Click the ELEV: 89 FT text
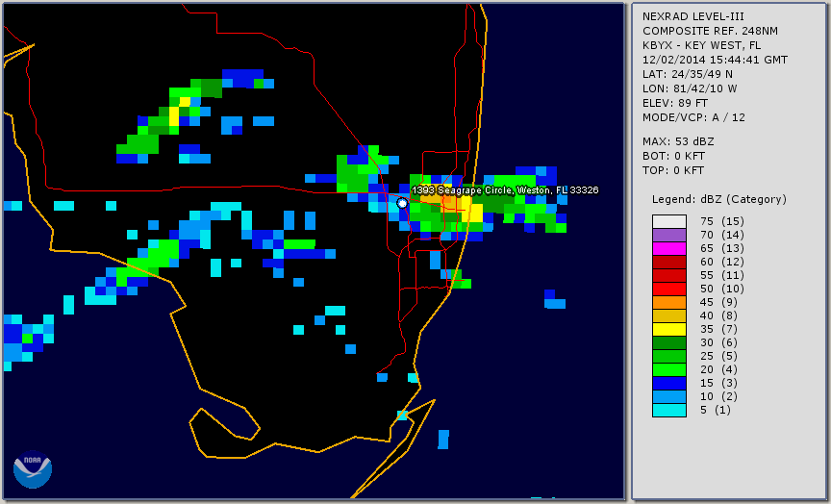This screenshot has width=831, height=504. [675, 103]
